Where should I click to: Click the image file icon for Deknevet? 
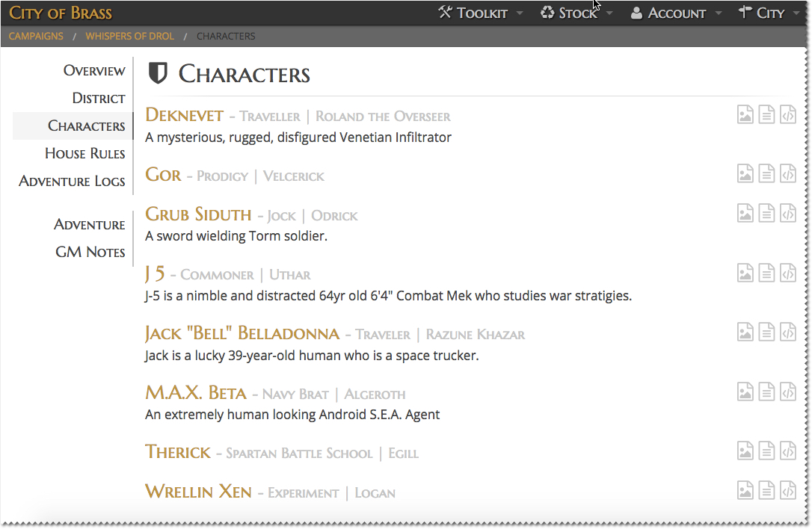point(745,114)
